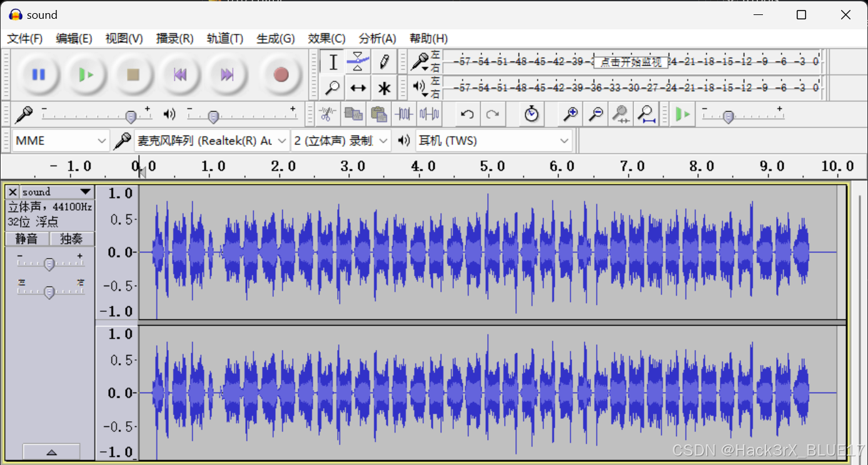Select the Multi-Tool asterisk icon

click(x=384, y=88)
